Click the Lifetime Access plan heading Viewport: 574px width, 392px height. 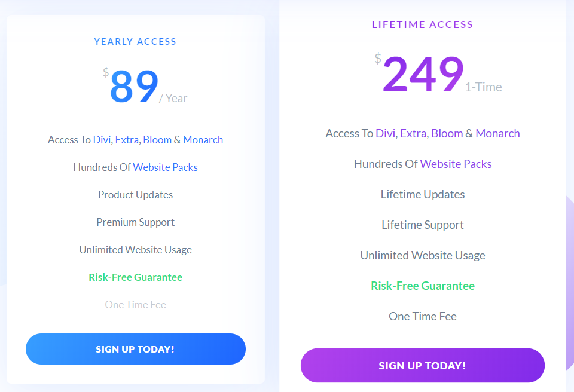[422, 24]
